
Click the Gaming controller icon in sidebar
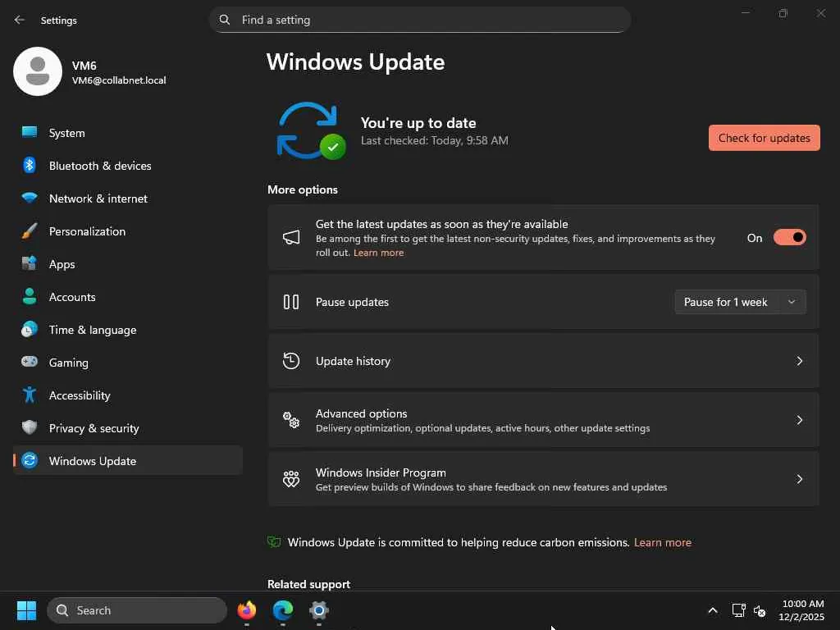(30, 363)
